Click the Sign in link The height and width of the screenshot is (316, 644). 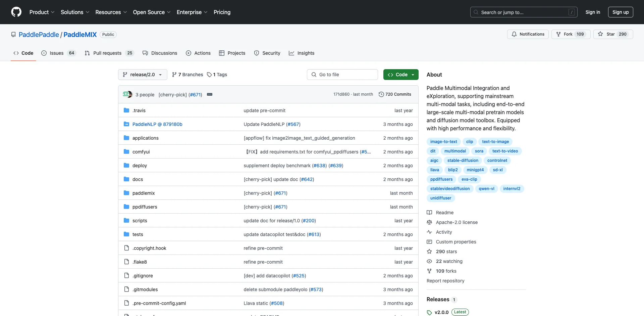pos(593,12)
